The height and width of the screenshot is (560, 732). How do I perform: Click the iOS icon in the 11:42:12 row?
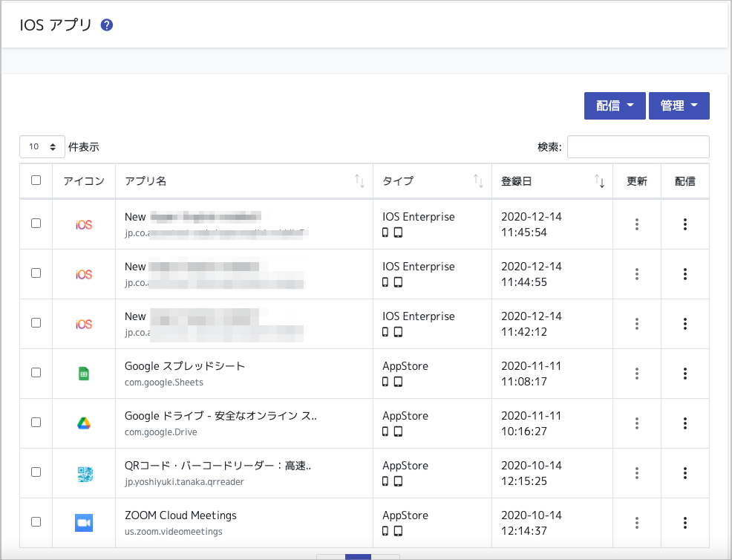84,324
